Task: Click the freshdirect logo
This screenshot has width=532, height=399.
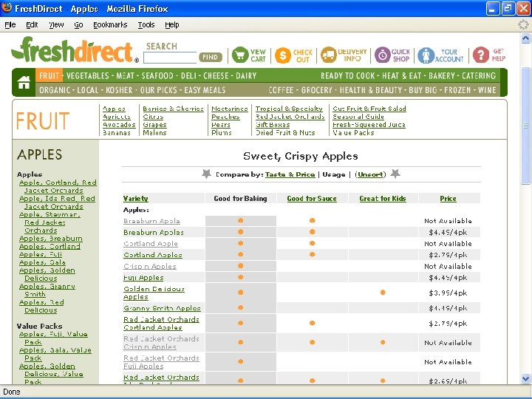Action: coord(75,50)
